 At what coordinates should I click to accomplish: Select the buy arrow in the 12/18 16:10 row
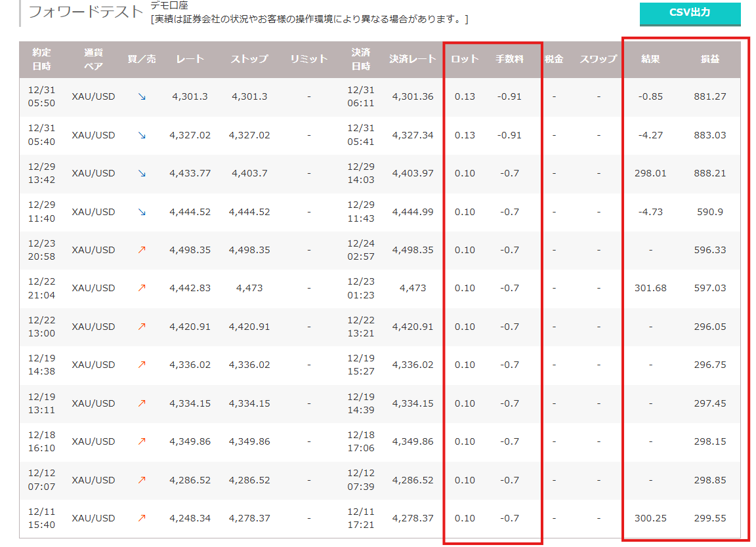tap(142, 441)
